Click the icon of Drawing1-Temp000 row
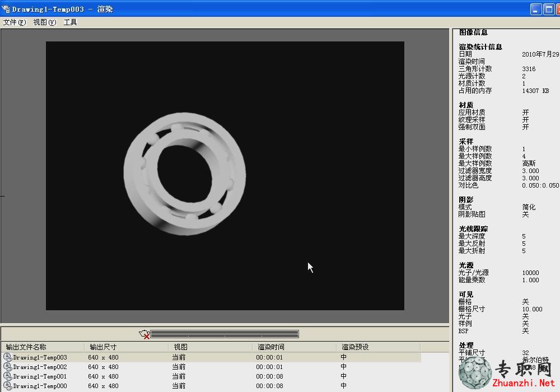 point(7,386)
